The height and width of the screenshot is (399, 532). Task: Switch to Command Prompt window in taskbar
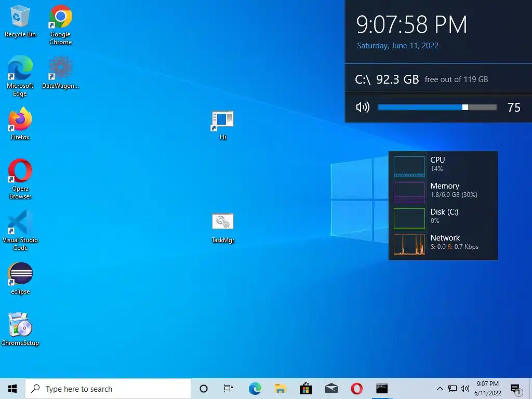tap(382, 389)
